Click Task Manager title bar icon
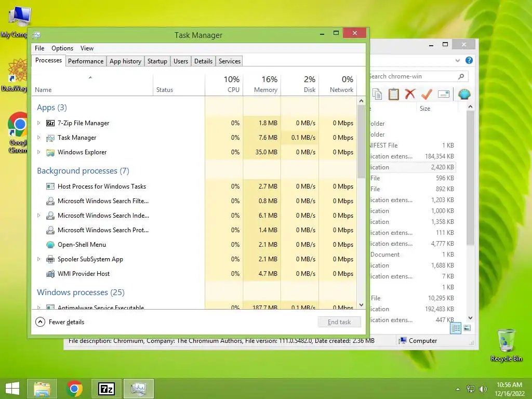Viewport: 532px width, 399px height. [37, 35]
